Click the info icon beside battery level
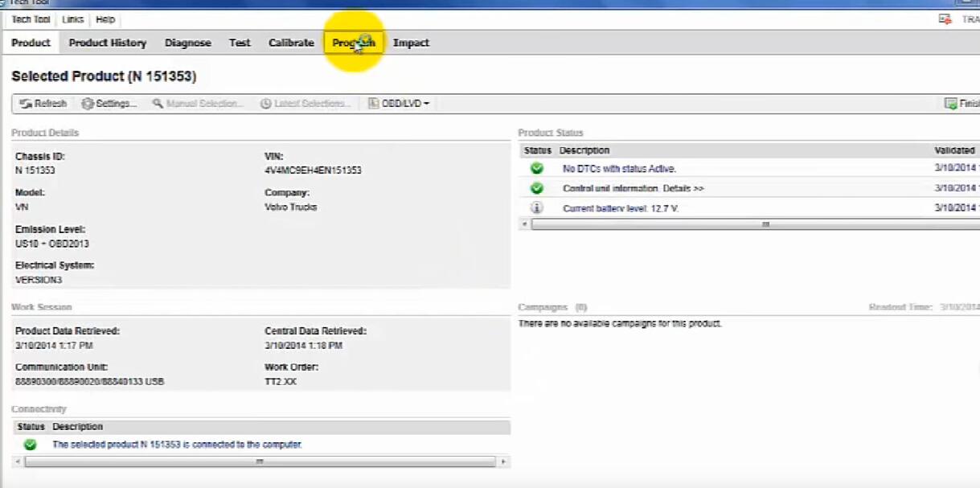The height and width of the screenshot is (488, 980). 537,207
